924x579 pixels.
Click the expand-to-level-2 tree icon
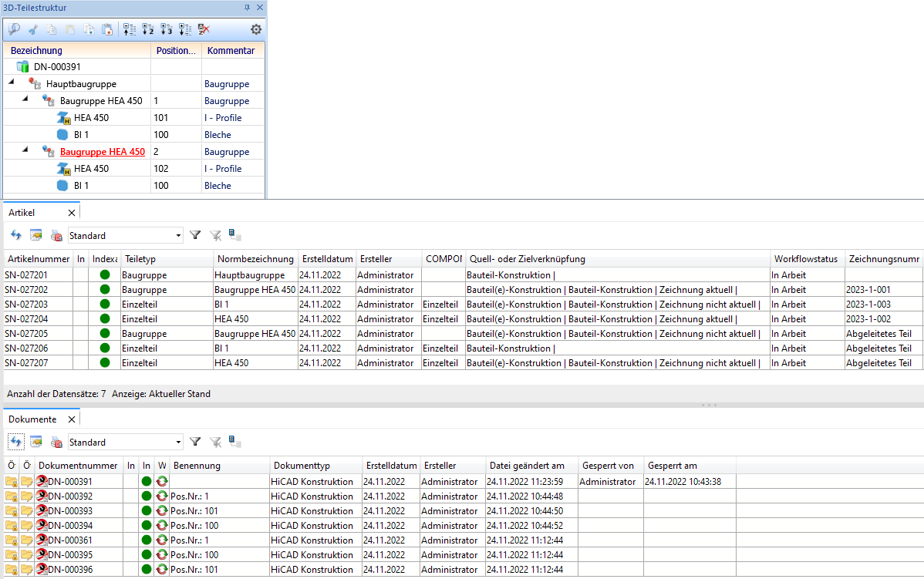(x=148, y=29)
